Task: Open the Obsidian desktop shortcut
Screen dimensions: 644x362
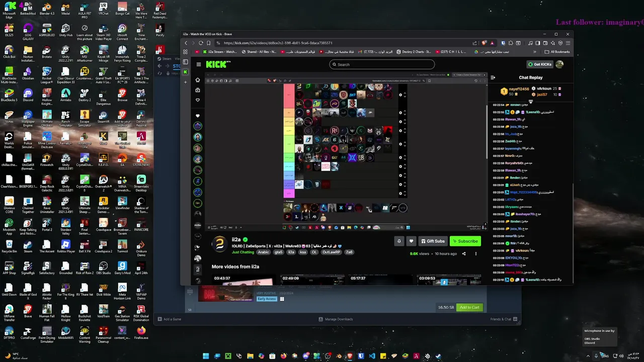Action: point(28,74)
